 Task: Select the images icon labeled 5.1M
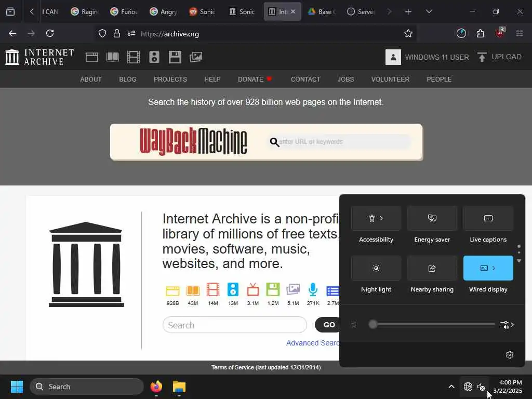293,290
